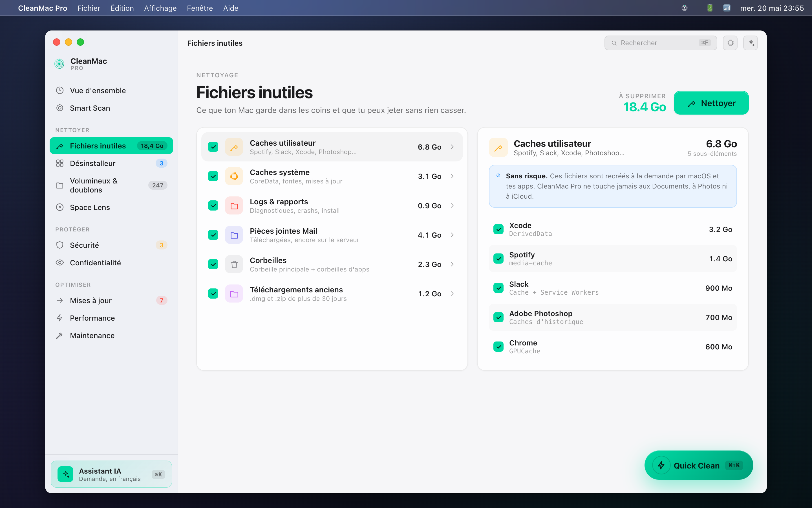Uncheck the Pièces jointes Mail checkbox

pyautogui.click(x=213, y=235)
